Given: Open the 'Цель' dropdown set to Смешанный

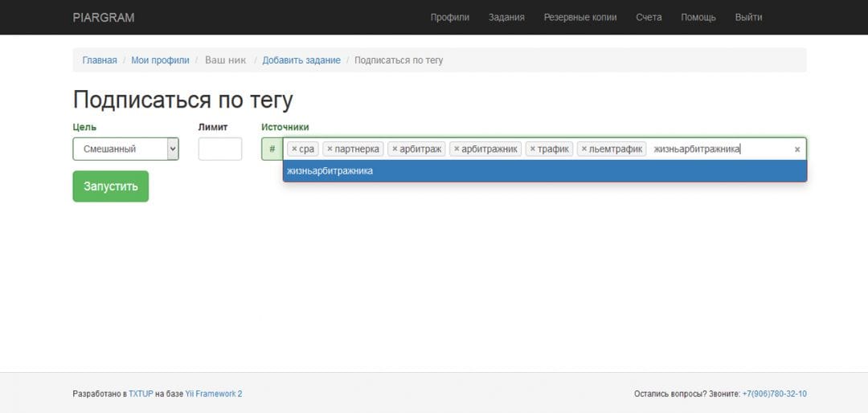Looking at the screenshot, I should click(125, 149).
